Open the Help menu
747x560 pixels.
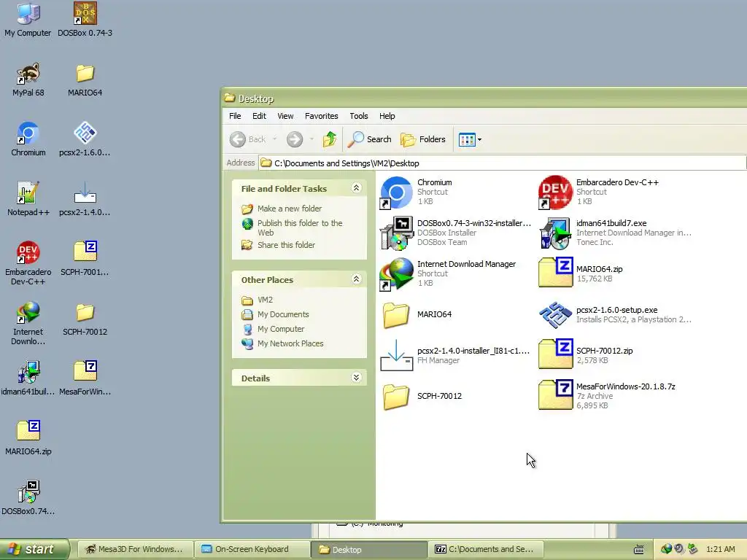387,116
